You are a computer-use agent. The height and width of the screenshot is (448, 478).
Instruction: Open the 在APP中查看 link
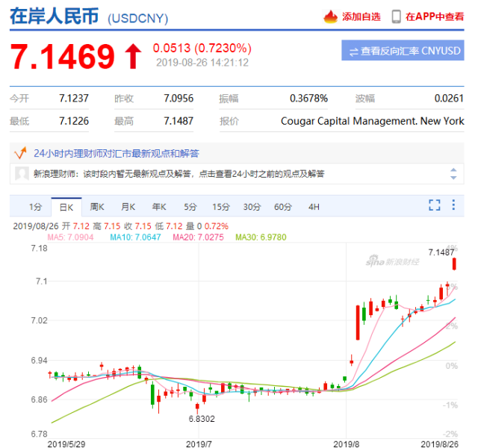click(435, 16)
